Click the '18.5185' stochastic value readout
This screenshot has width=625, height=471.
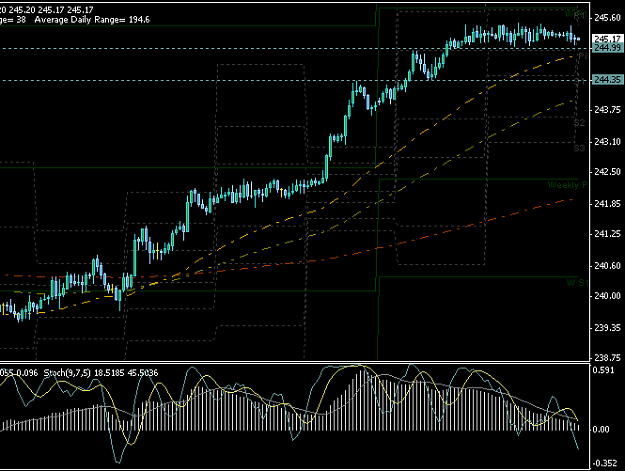tap(108, 373)
